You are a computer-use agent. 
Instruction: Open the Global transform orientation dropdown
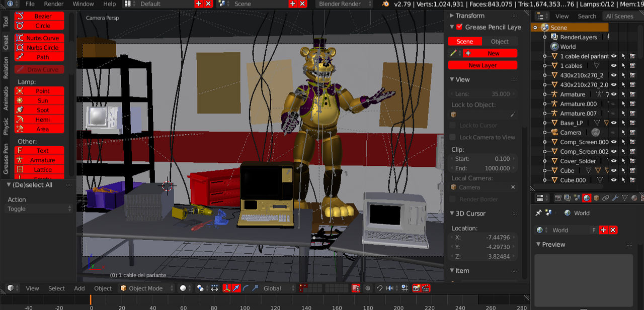[272, 288]
